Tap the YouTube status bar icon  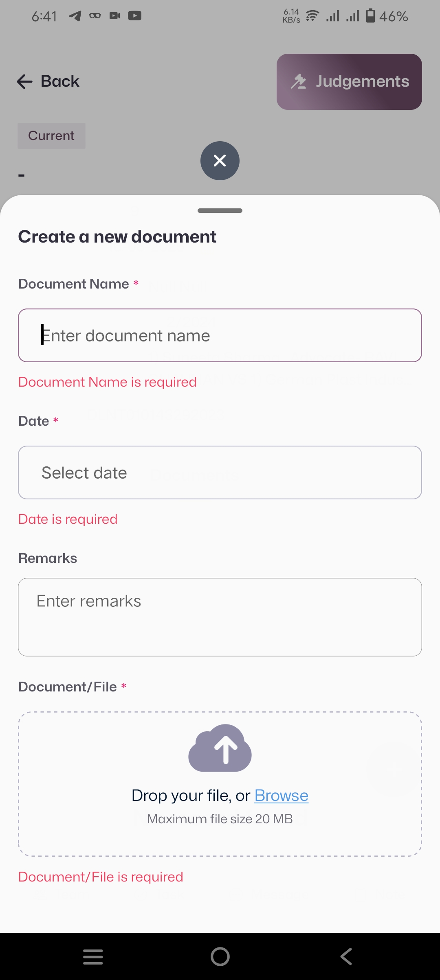pos(135,16)
